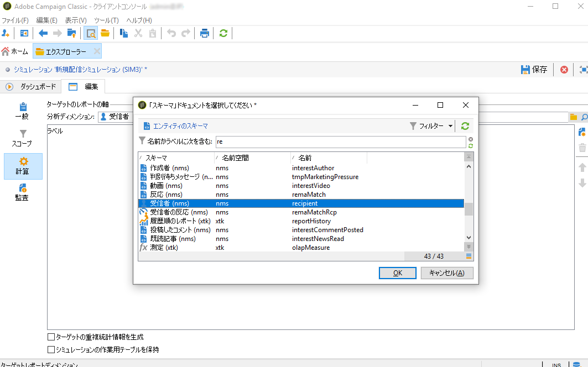The image size is (588, 367).
Task: Select the highlighted 受信者 (nms) recipient row
Action: (x=301, y=203)
